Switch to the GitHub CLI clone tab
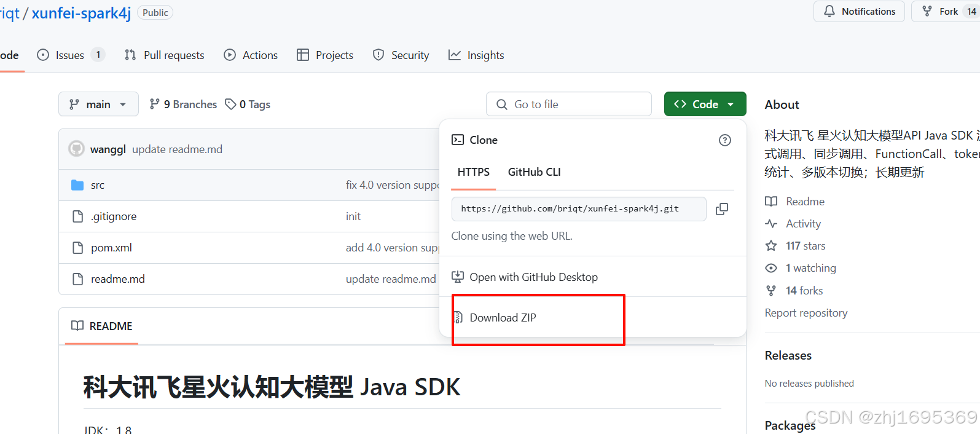This screenshot has height=434, width=980. click(534, 172)
